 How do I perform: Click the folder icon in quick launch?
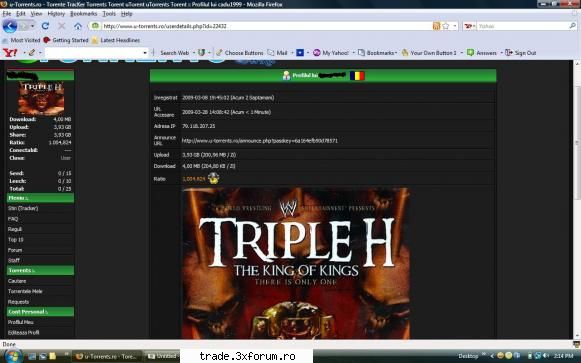[x=52, y=356]
